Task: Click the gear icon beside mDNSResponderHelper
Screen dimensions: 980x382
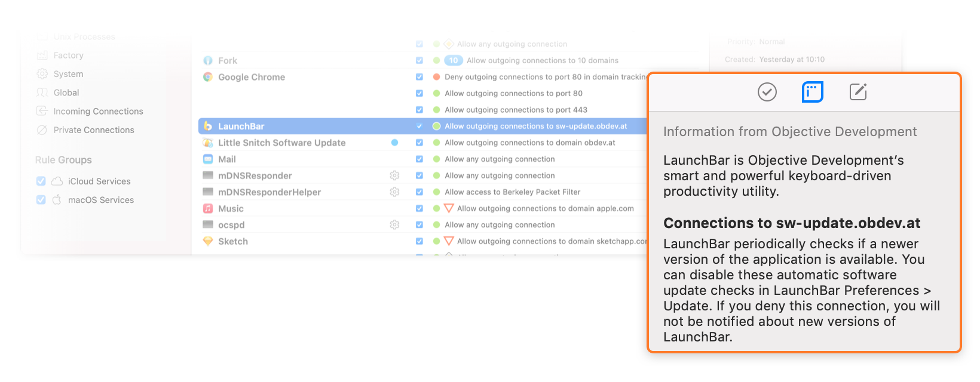Action: tap(394, 192)
